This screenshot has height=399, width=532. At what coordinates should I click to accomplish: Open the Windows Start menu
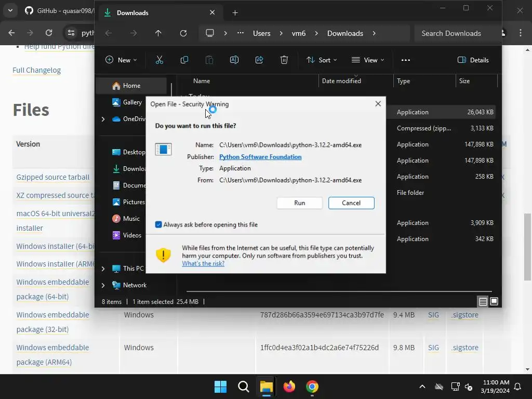click(x=220, y=387)
